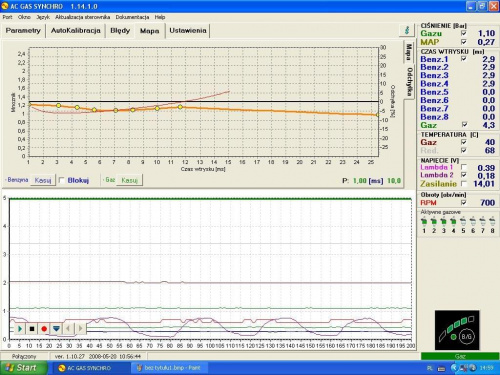Start the oscilloscope with the play icon
Image resolution: width=500 pixels, height=375 pixels.
coord(20,329)
